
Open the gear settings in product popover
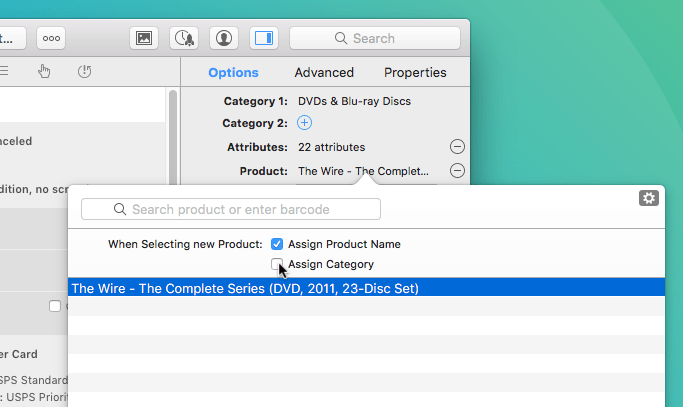[649, 198]
